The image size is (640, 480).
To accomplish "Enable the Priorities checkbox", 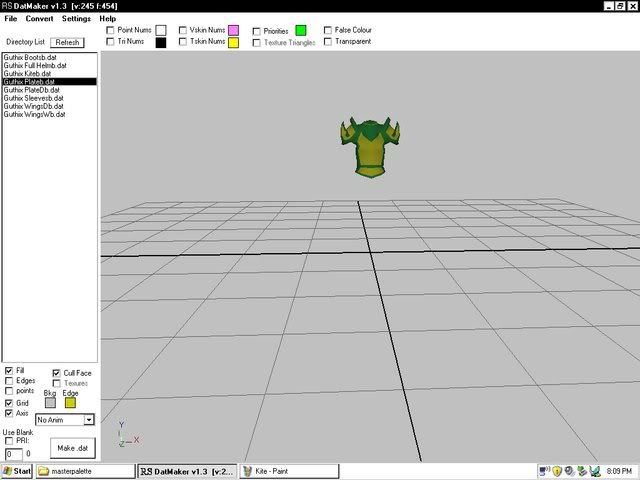I will 256,31.
